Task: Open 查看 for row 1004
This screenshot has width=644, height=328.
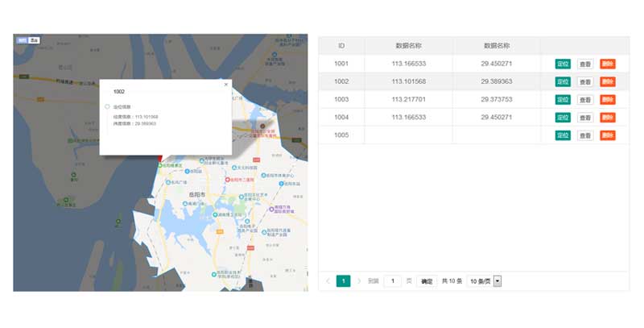Action: point(585,118)
